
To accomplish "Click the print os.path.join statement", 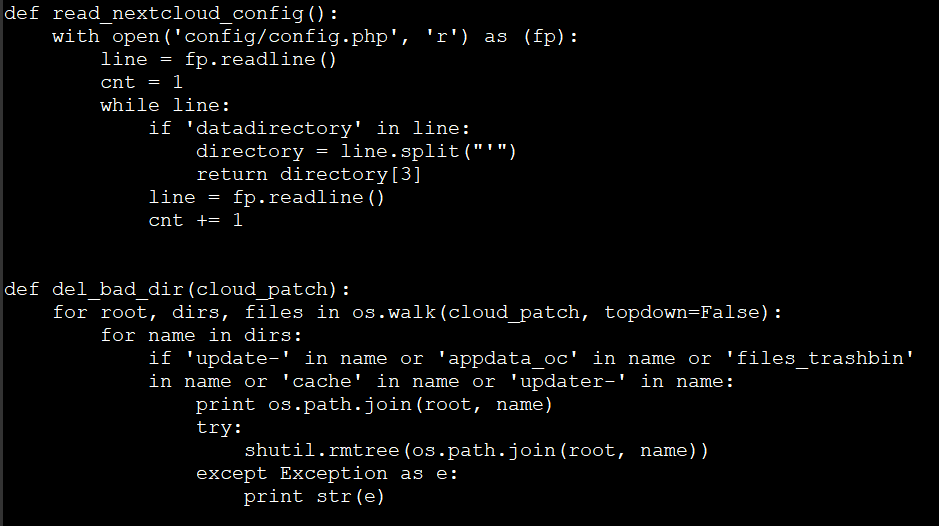I will point(374,405).
